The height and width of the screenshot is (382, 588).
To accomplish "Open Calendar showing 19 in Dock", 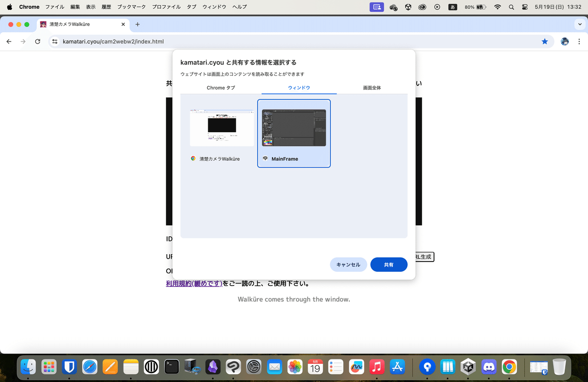I will [x=315, y=366].
